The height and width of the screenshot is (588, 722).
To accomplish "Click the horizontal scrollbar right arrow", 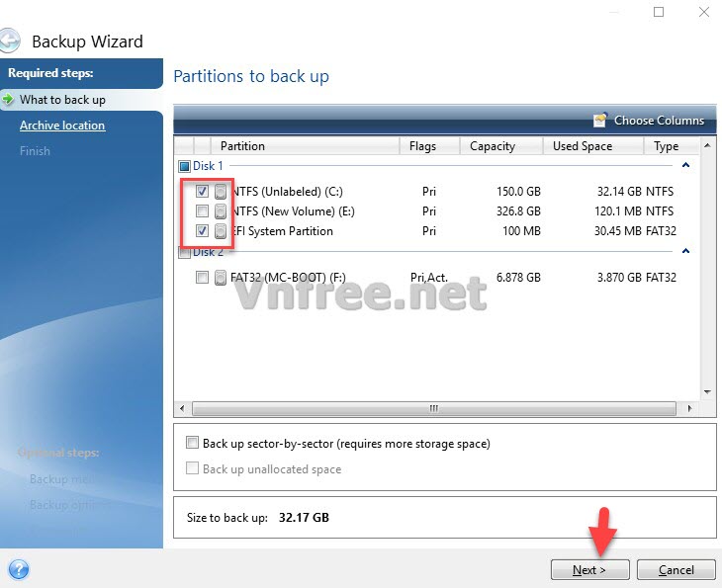I will (689, 408).
